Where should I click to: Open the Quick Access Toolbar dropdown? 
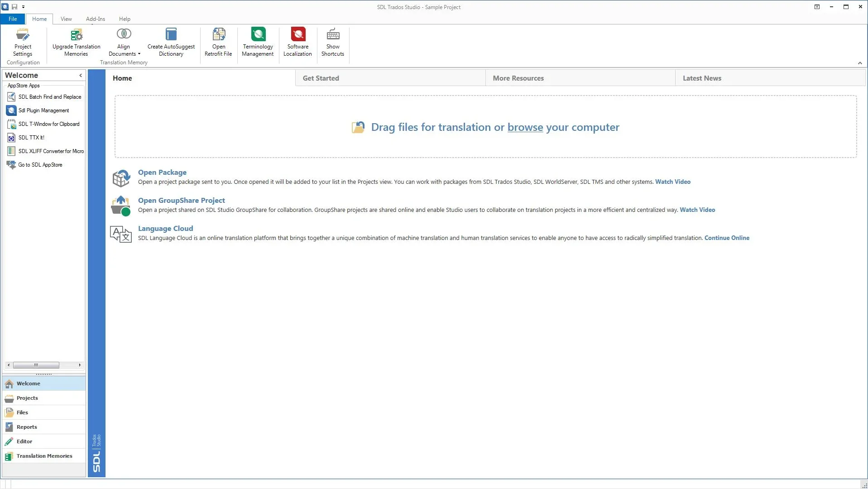23,7
